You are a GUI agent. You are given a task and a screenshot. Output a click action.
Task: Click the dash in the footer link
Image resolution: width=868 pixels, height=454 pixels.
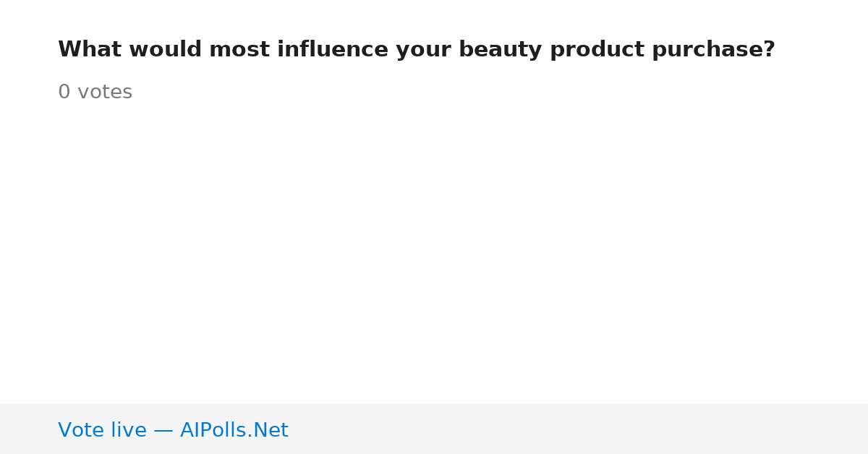[163, 431]
